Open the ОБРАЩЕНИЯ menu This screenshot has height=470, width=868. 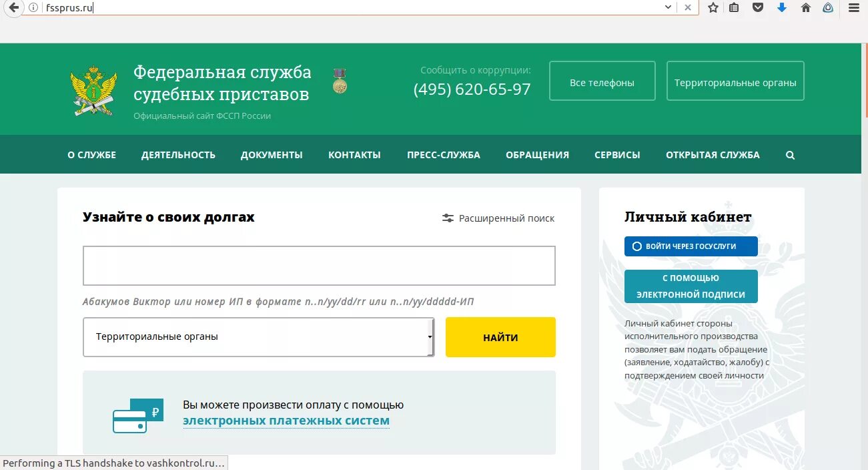[537, 155]
